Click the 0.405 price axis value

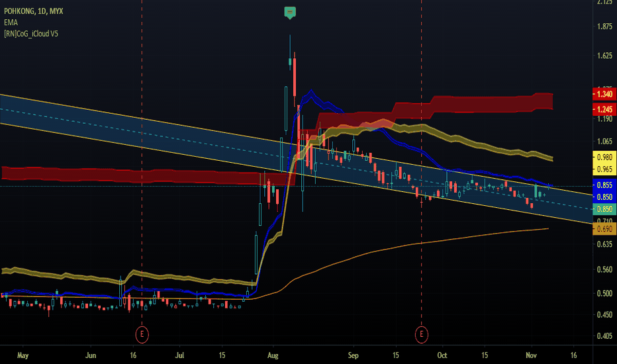(605, 336)
